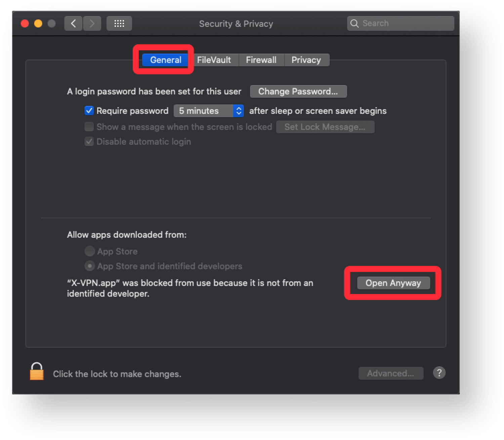
Task: Click the magnifying glass search icon
Action: point(354,24)
